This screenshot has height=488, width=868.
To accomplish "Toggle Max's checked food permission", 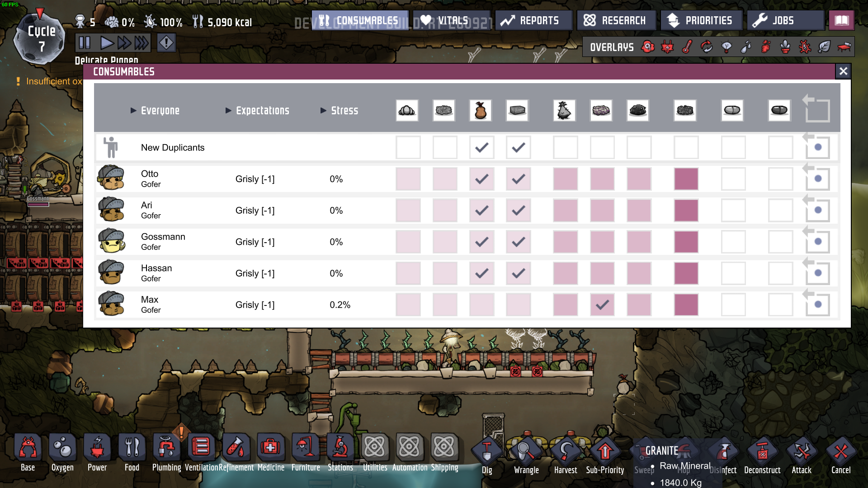I will click(602, 305).
